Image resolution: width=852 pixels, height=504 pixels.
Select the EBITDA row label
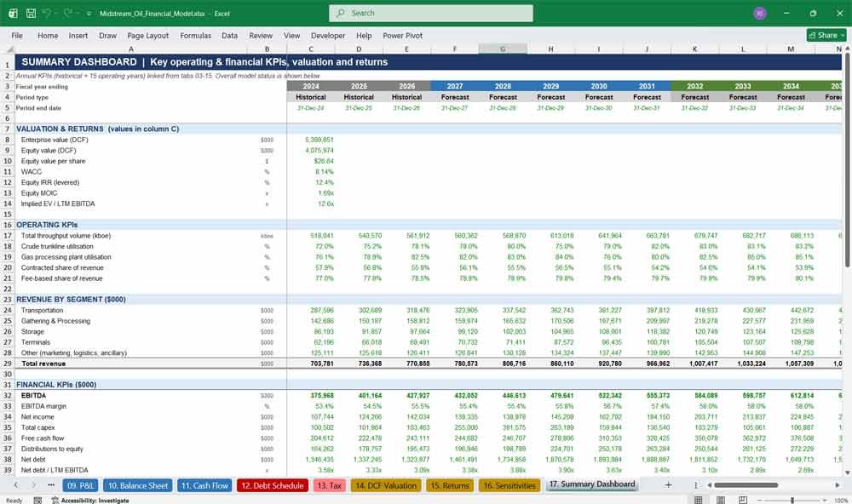pyautogui.click(x=34, y=395)
